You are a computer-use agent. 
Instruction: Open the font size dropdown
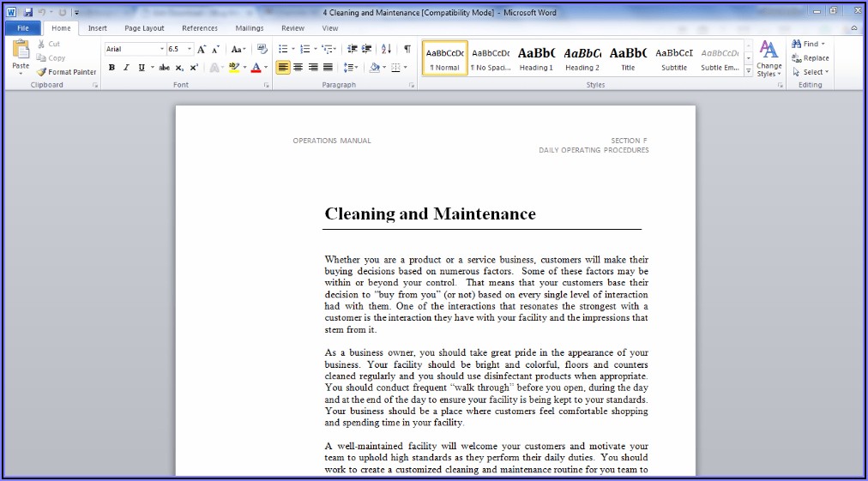(189, 50)
